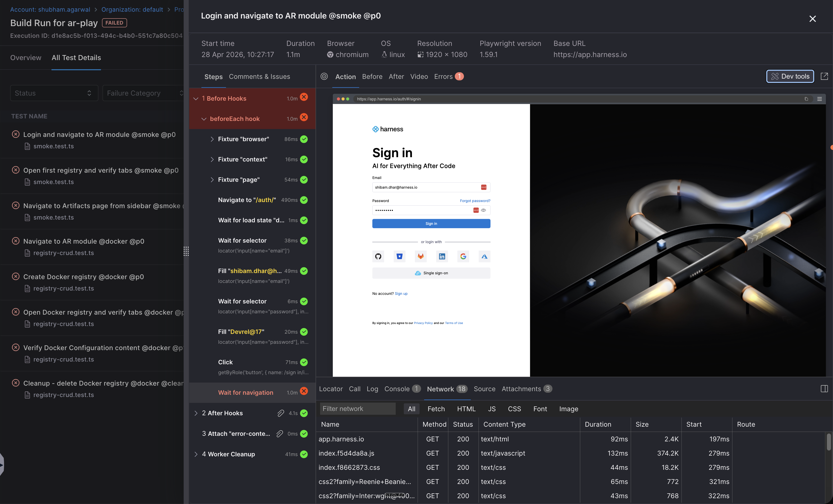
Task: Click the Sign up link
Action: coord(401,294)
